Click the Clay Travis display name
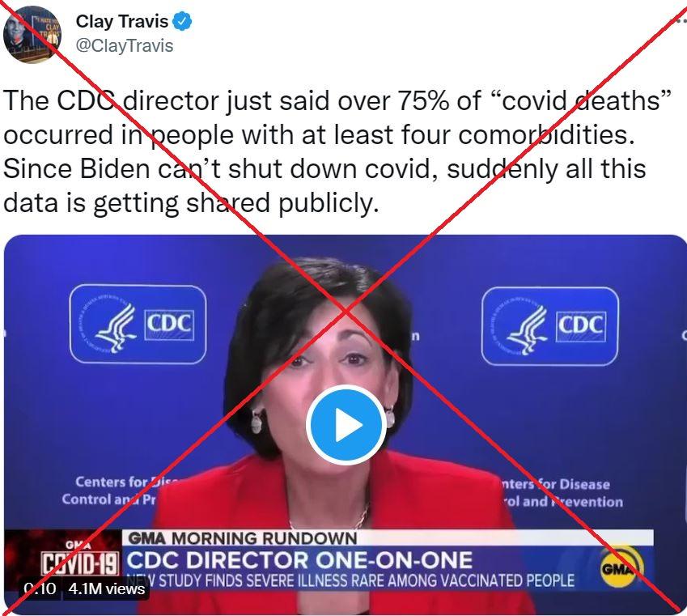The height and width of the screenshot is (616, 687). [122, 21]
